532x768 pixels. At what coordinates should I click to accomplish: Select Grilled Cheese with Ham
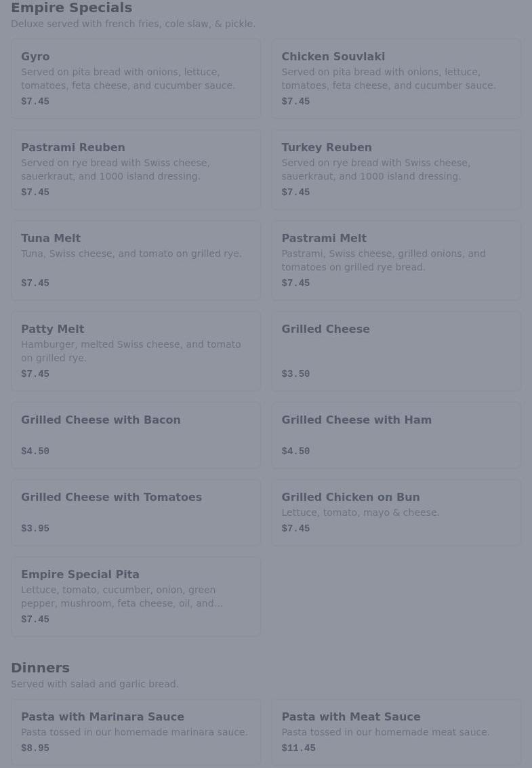[x=396, y=435]
